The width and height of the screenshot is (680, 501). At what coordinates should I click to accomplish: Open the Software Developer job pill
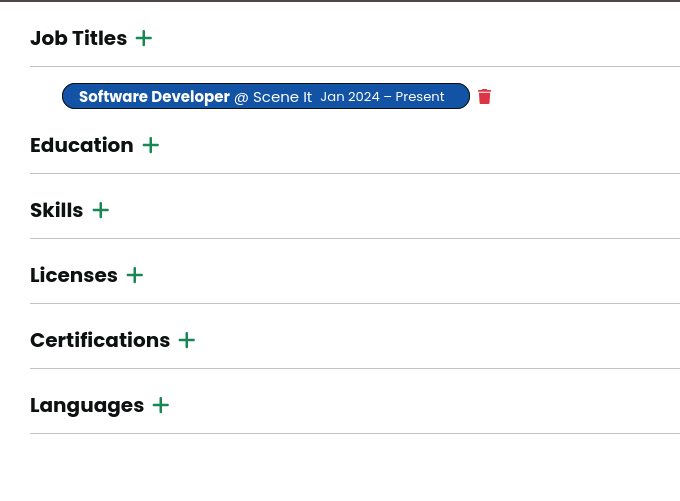click(x=154, y=97)
